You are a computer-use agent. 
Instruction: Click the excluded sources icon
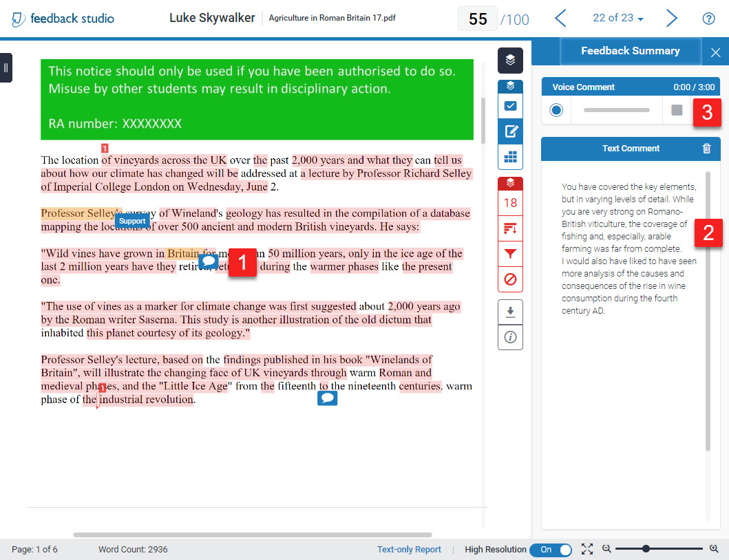[510, 279]
